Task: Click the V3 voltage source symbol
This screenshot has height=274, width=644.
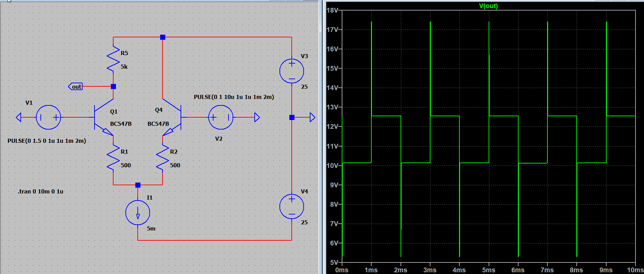Action: click(292, 71)
